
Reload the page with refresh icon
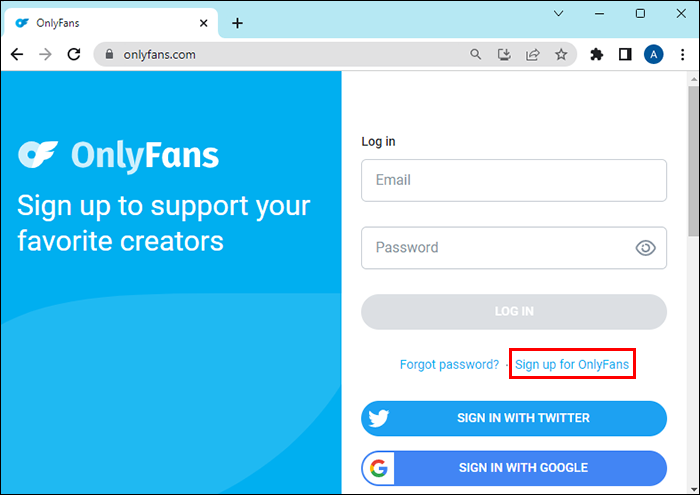coord(73,55)
